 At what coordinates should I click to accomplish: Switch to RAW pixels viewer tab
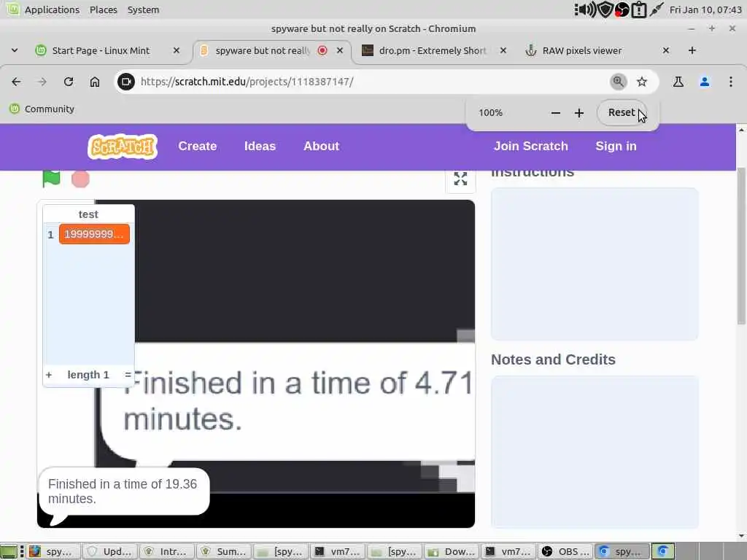pos(581,50)
